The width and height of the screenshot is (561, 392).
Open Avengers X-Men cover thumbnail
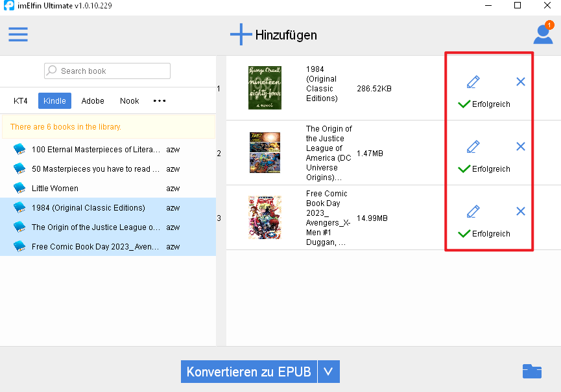pyautogui.click(x=265, y=217)
